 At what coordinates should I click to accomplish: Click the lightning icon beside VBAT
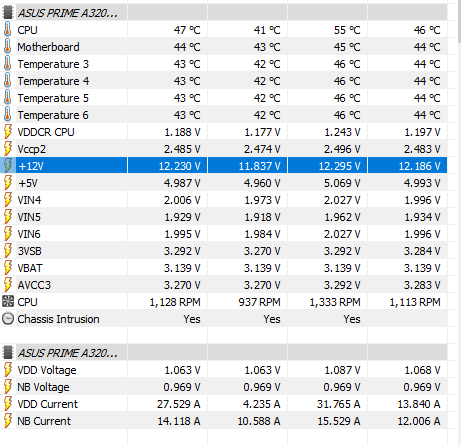click(7, 268)
